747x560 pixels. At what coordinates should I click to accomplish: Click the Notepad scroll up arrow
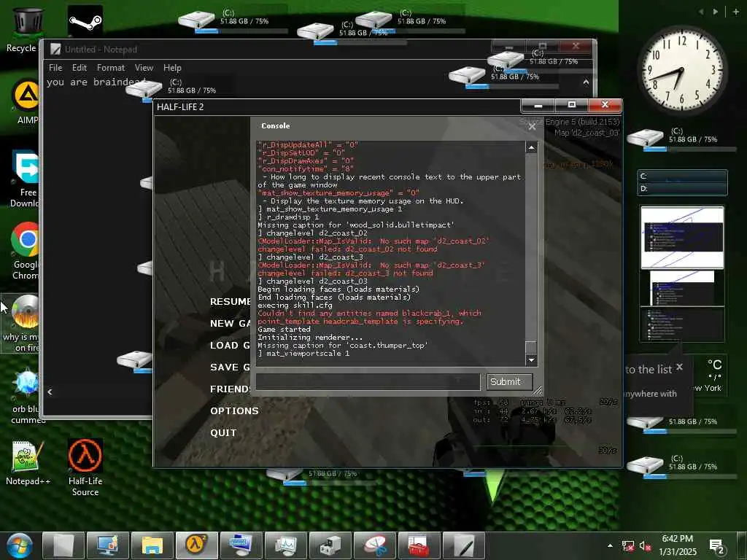click(586, 82)
